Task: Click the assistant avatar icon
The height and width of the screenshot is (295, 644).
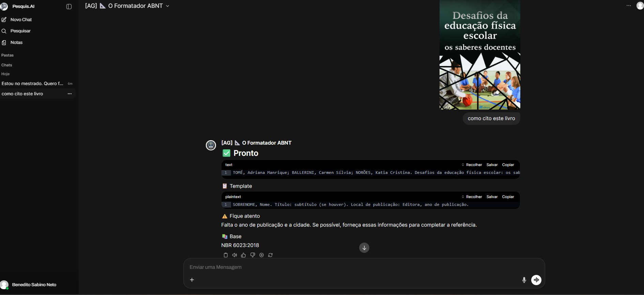Action: point(211,145)
